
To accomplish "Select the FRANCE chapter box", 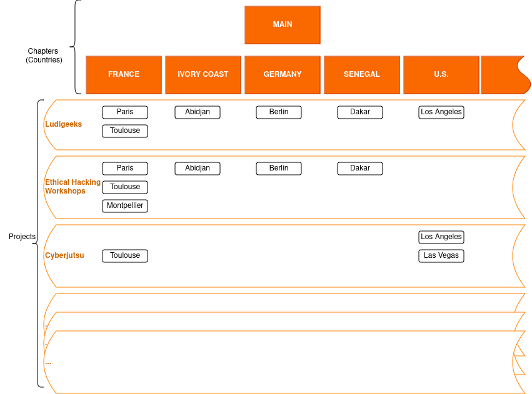I will 124,74.
